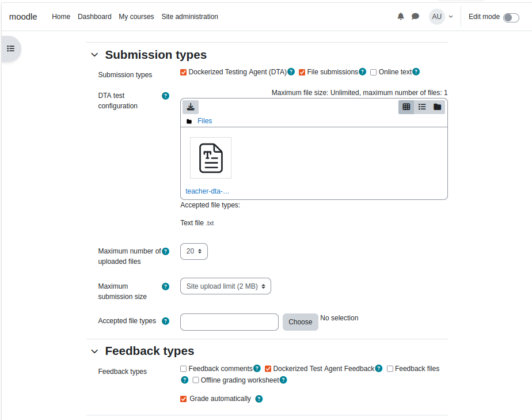
Task: Switch file manager to folder tree view
Action: (x=438, y=107)
